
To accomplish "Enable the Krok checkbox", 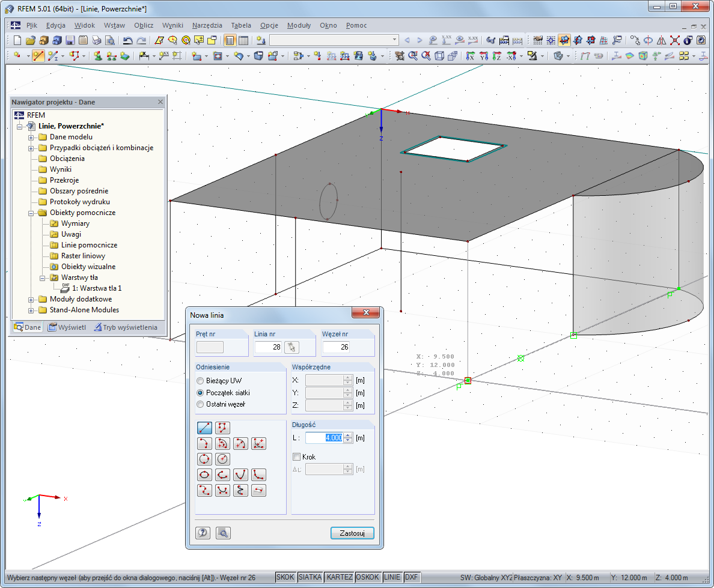I will pyautogui.click(x=296, y=457).
